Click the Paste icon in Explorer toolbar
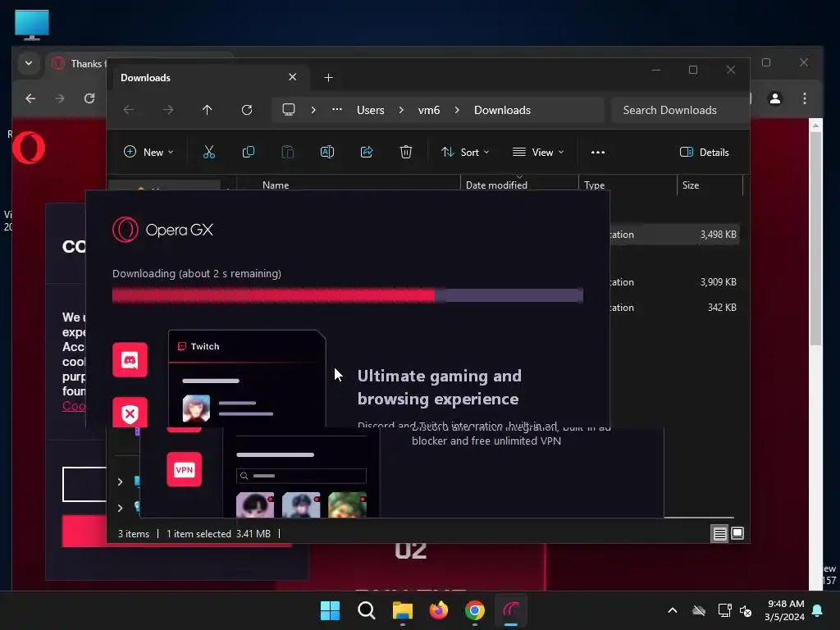Viewport: 840px width, 630px height. click(288, 152)
